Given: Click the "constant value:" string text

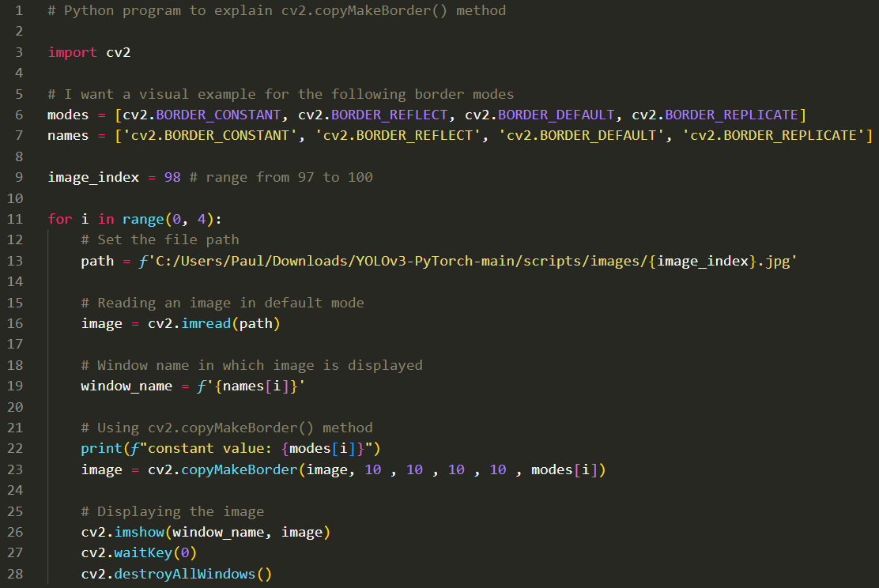Looking at the screenshot, I should pos(209,449).
